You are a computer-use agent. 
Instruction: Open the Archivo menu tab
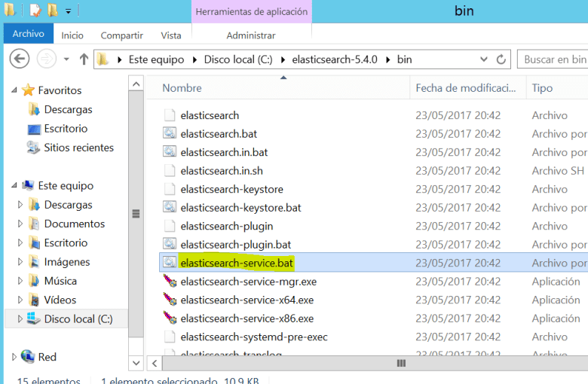[x=28, y=35]
